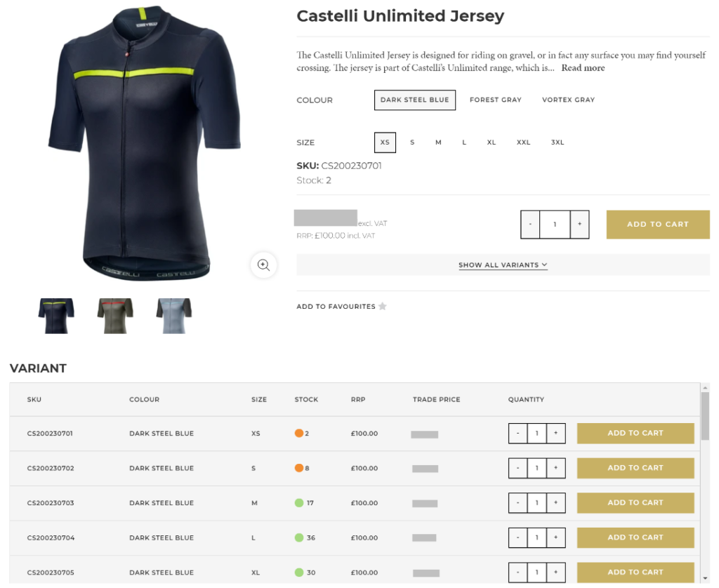719x588 pixels.
Task: Add CS200230701 XS variant to cart
Action: tap(635, 433)
